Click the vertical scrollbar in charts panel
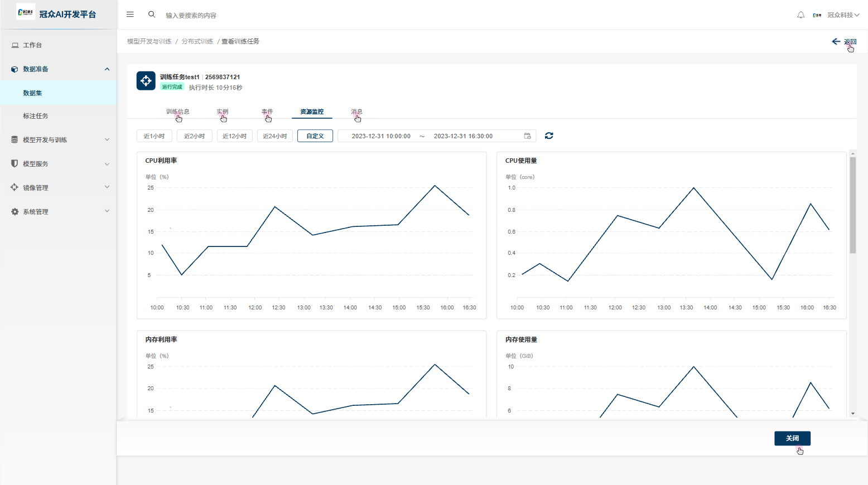 852,205
